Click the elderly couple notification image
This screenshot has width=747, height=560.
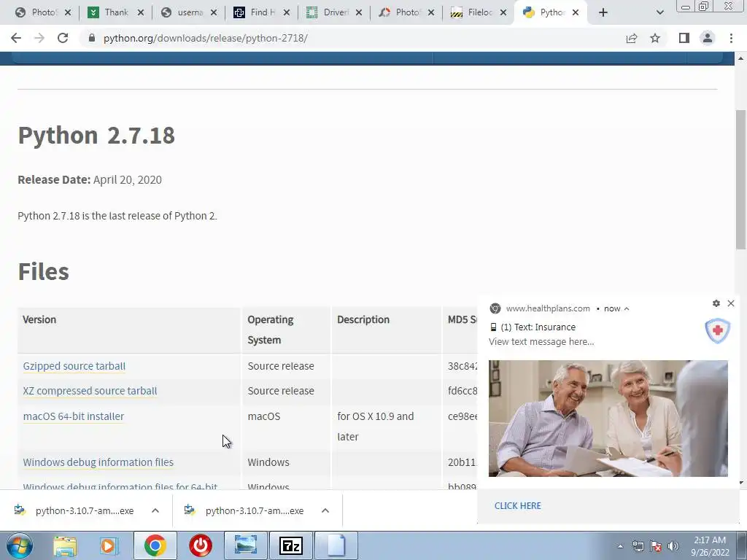[608, 419]
